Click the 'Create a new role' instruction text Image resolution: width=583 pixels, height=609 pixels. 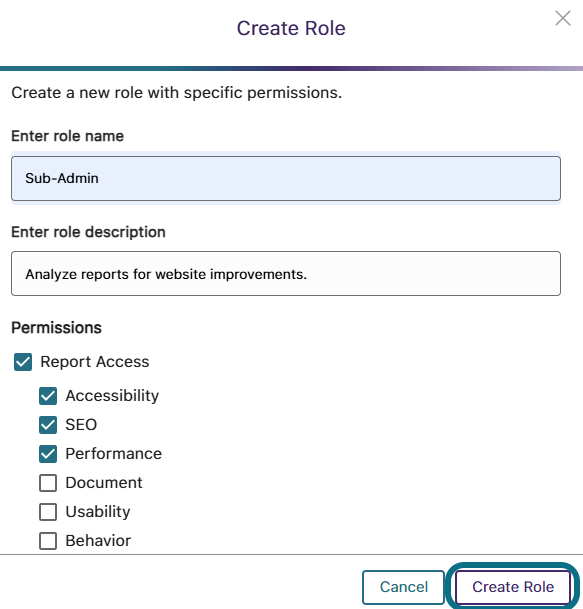[x=177, y=93]
